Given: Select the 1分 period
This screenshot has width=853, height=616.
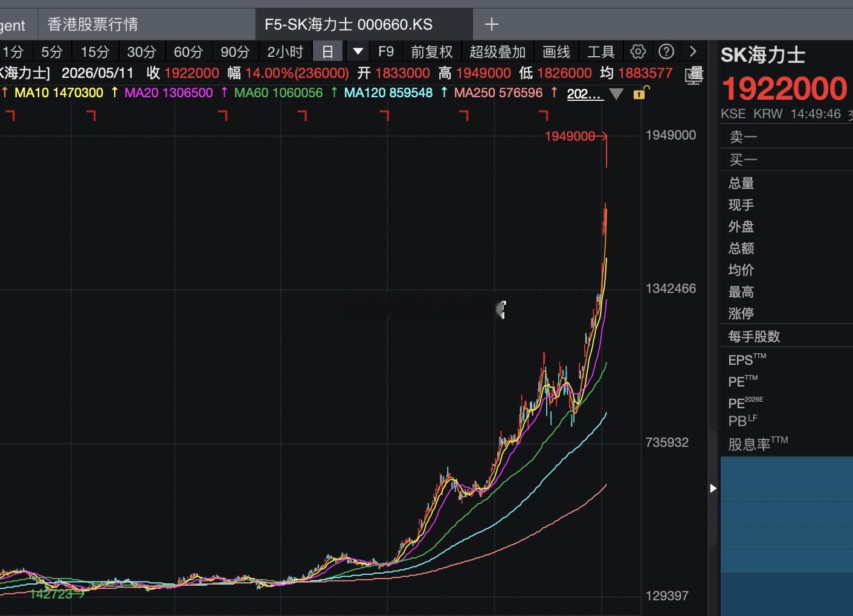Looking at the screenshot, I should click(x=12, y=52).
